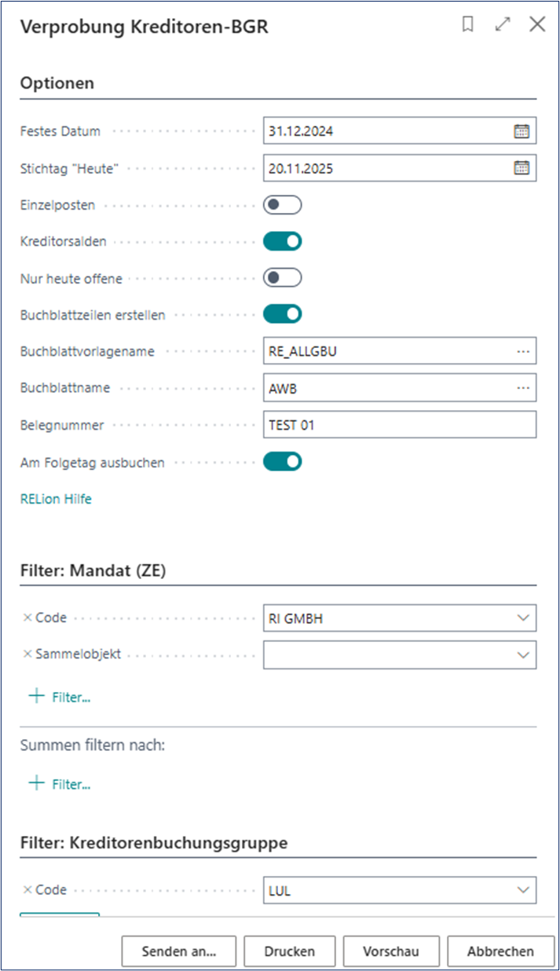This screenshot has height=971, width=560.
Task: Click into the Belegnummer field
Action: point(399,424)
